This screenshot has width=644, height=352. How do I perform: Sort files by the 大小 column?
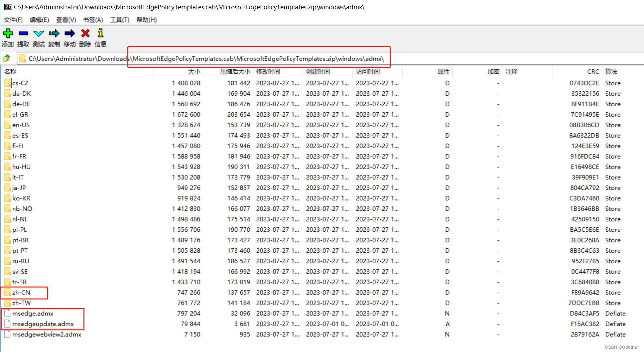pos(194,71)
